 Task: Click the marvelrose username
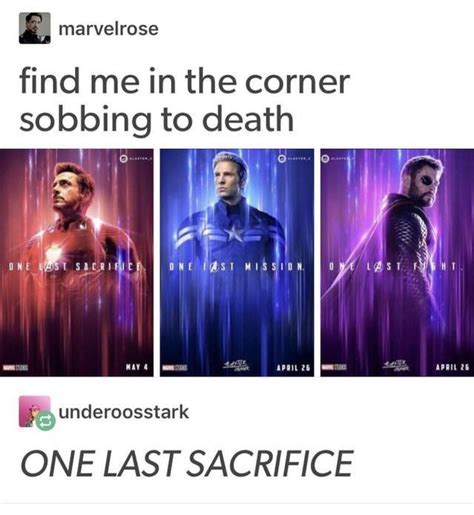[108, 29]
